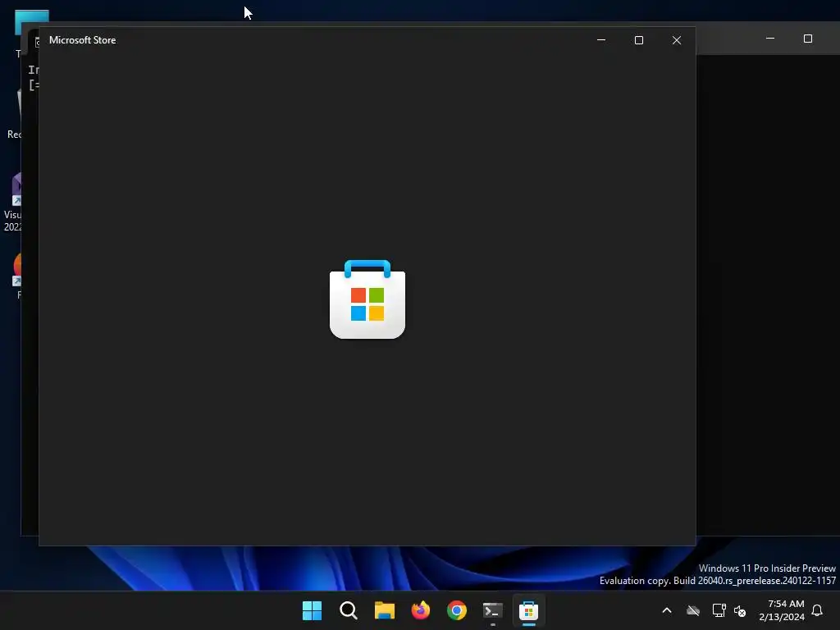Viewport: 840px width, 630px height.
Task: Close the Microsoft Store window
Action: (677, 40)
